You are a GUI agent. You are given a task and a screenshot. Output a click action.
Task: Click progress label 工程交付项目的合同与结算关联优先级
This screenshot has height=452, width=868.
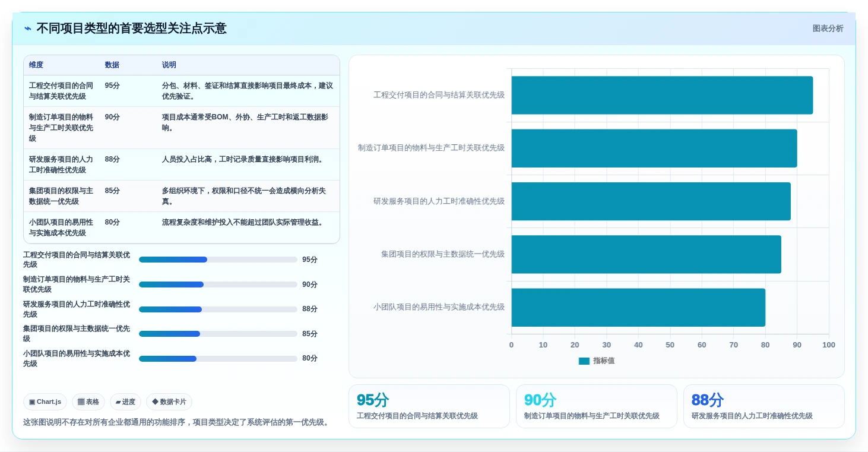tap(77, 260)
